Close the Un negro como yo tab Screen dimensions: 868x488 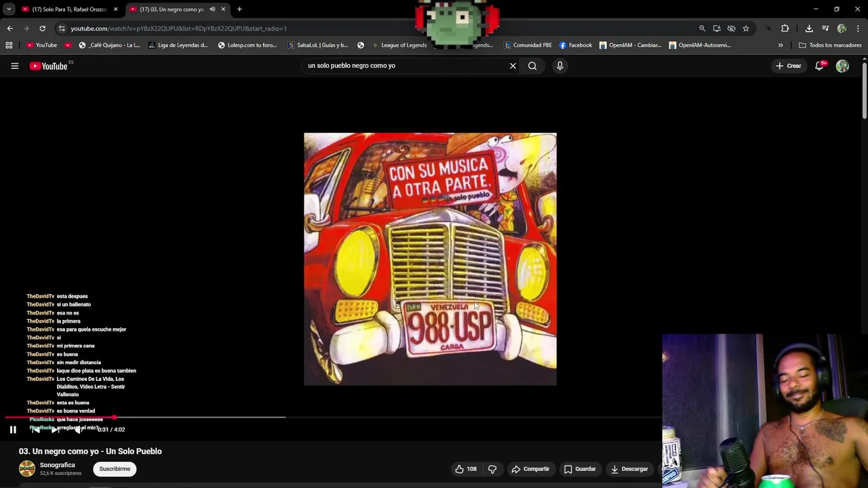coord(223,9)
